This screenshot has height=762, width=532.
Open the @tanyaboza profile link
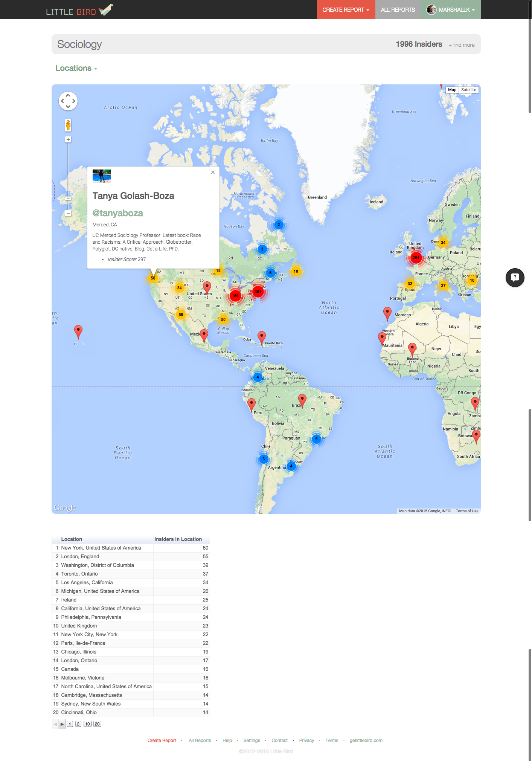coord(118,213)
